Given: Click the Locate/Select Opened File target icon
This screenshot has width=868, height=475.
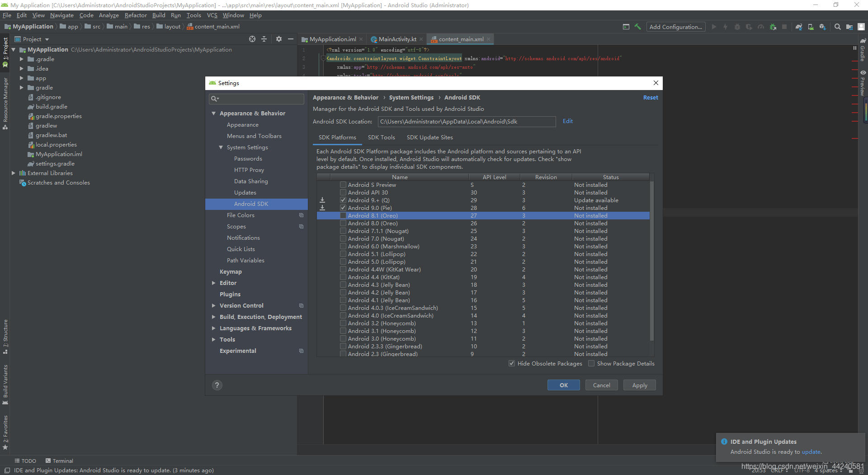Looking at the screenshot, I should coord(252,39).
